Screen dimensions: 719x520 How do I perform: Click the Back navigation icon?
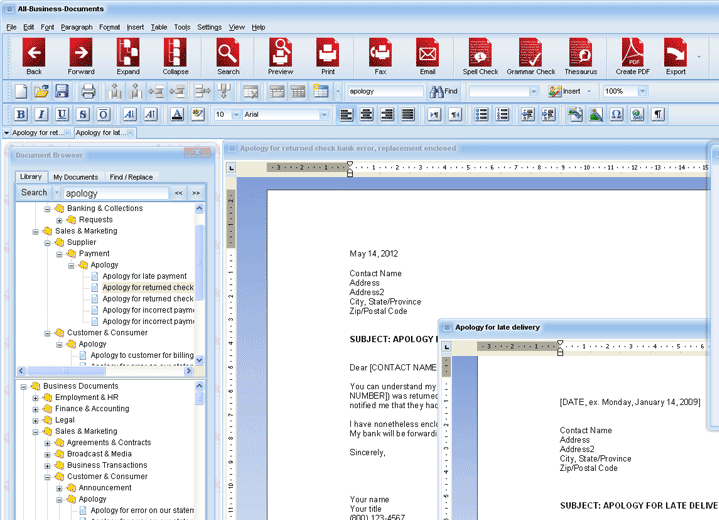[x=34, y=57]
